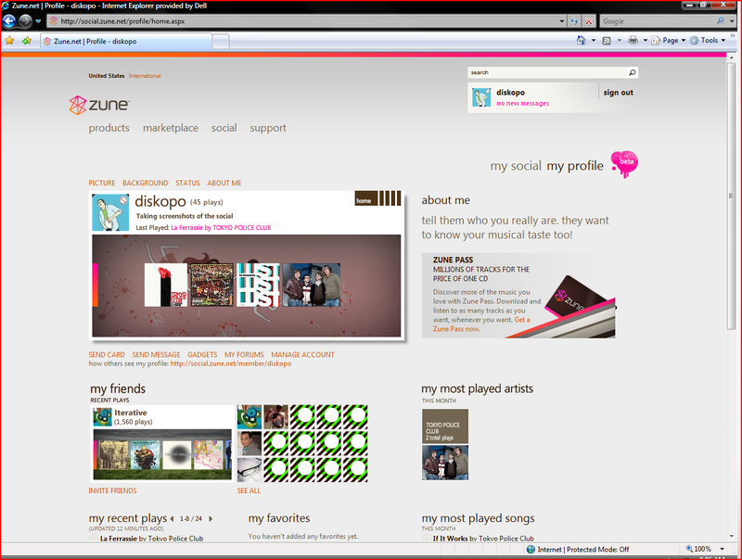The height and width of the screenshot is (560, 742).
Task: Open the Favorites Center star icon
Action: click(9, 41)
